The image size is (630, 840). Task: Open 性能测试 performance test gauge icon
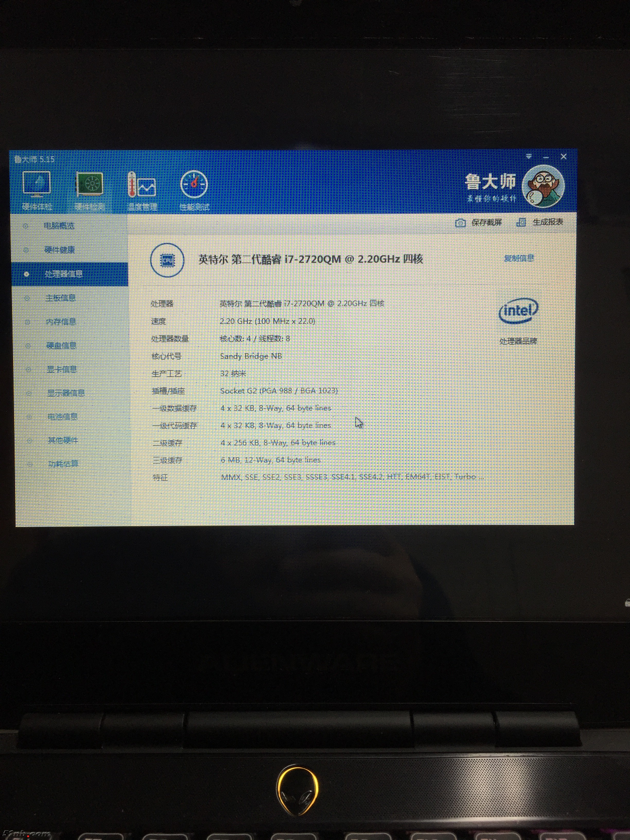point(194,185)
